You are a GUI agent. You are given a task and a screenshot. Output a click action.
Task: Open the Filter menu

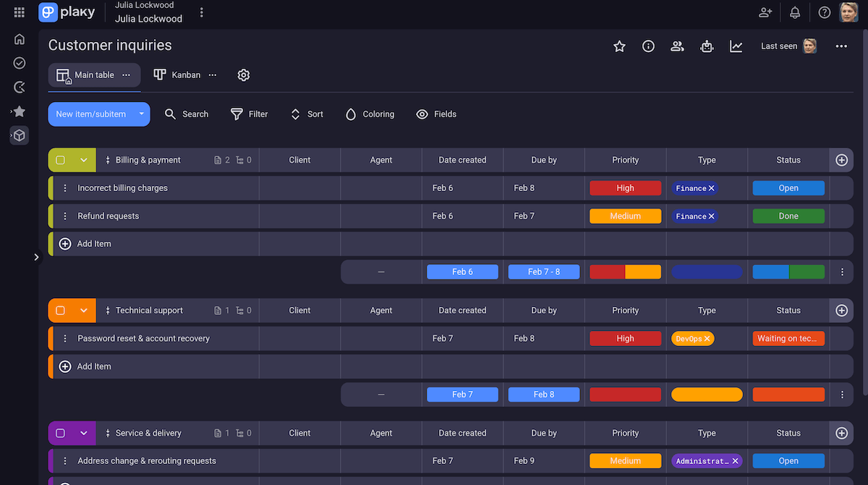click(x=249, y=114)
